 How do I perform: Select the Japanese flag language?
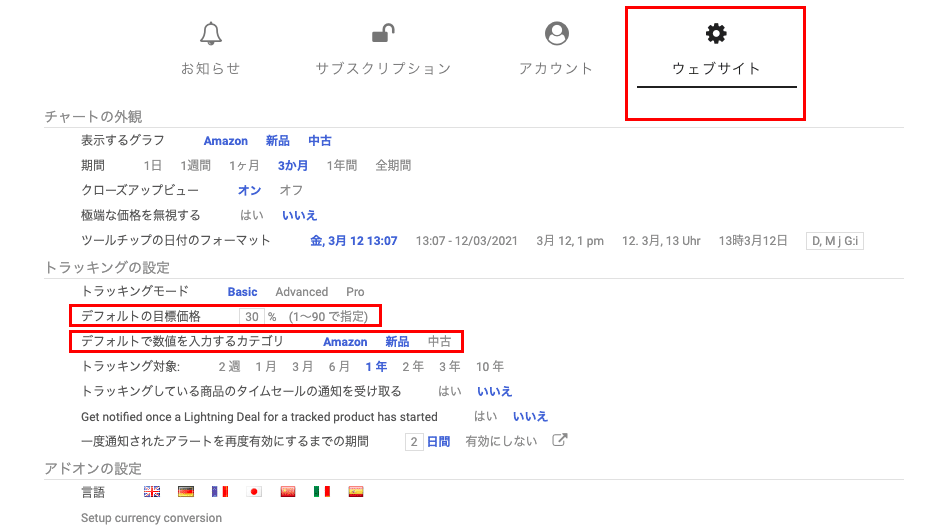click(254, 492)
